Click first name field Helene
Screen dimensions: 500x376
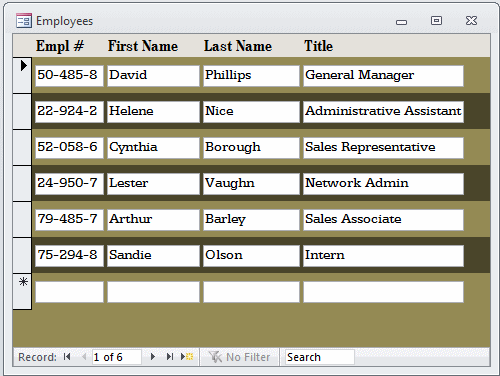click(x=153, y=112)
